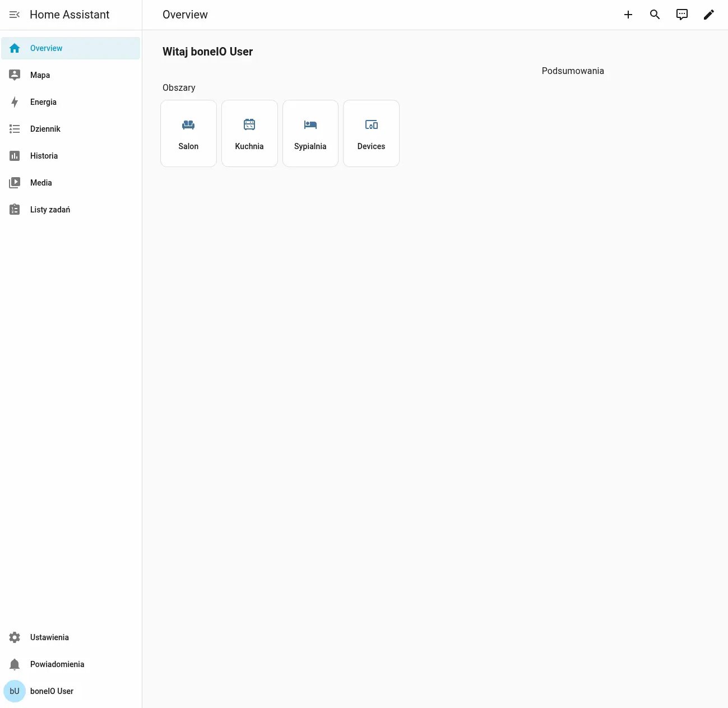Open the Kuchnia area card
Image resolution: width=728 pixels, height=708 pixels.
[249, 133]
